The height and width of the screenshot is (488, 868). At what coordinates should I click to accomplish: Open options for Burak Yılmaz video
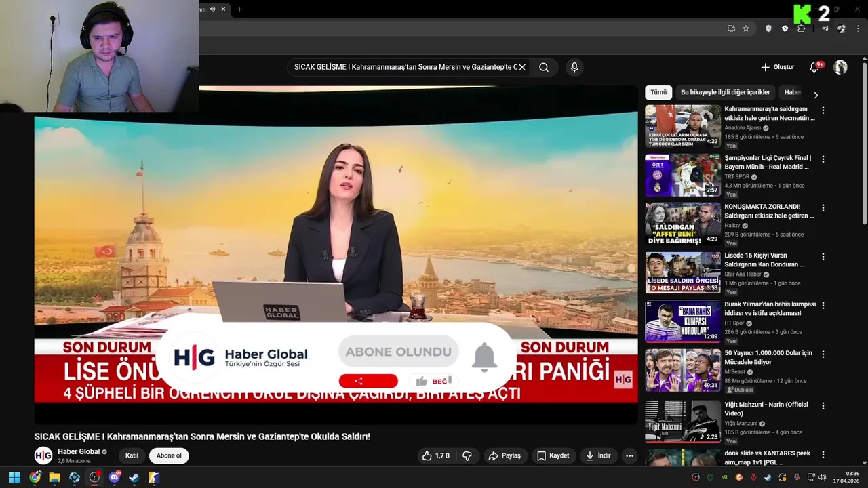(823, 305)
